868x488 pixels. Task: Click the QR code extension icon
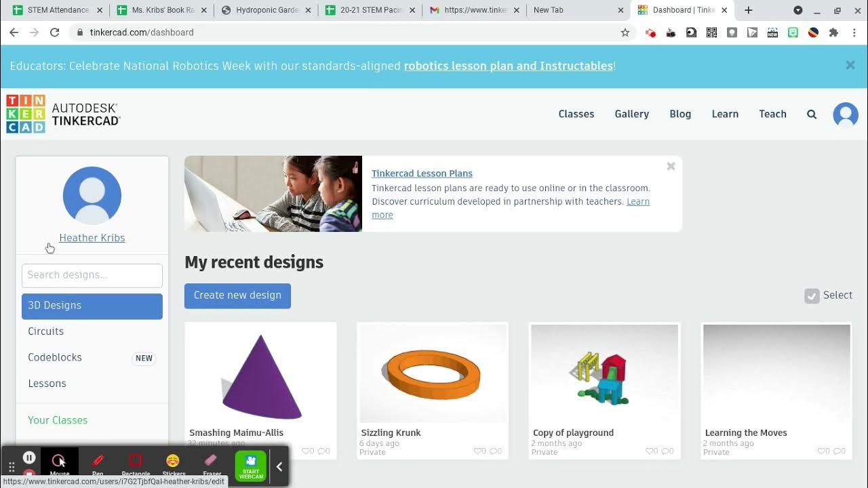click(711, 33)
